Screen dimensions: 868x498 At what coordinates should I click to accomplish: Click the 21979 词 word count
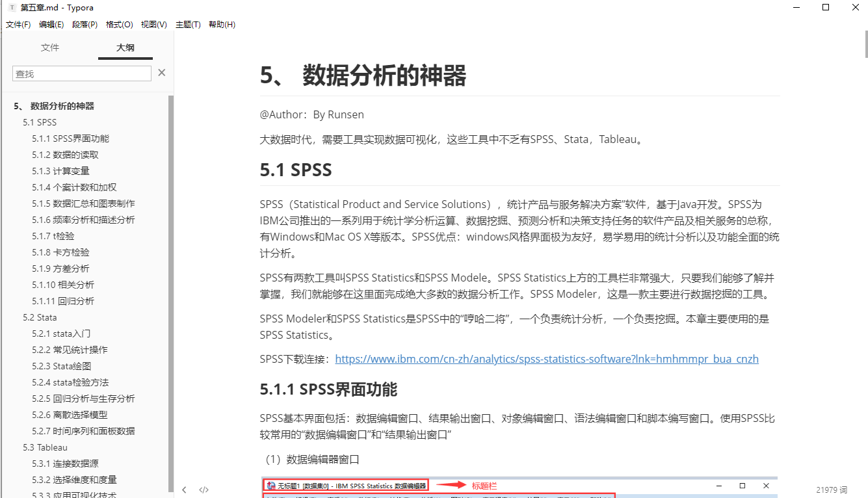point(832,490)
